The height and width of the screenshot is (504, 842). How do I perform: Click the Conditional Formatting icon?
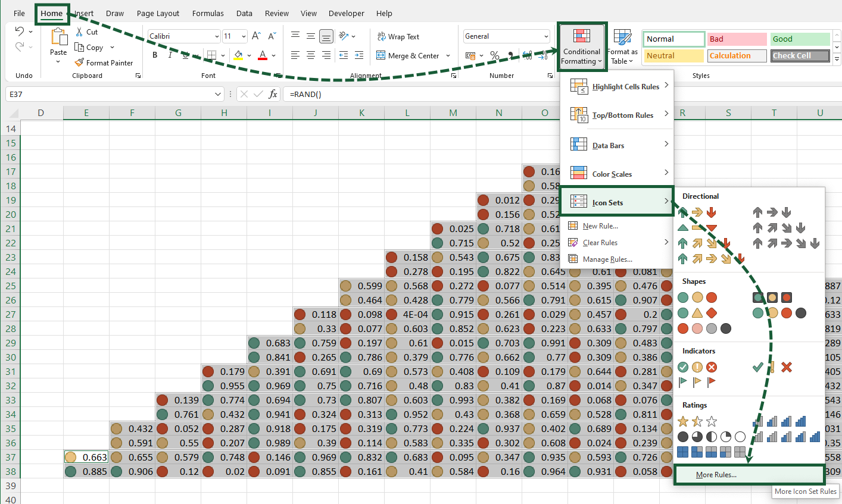pos(582,46)
